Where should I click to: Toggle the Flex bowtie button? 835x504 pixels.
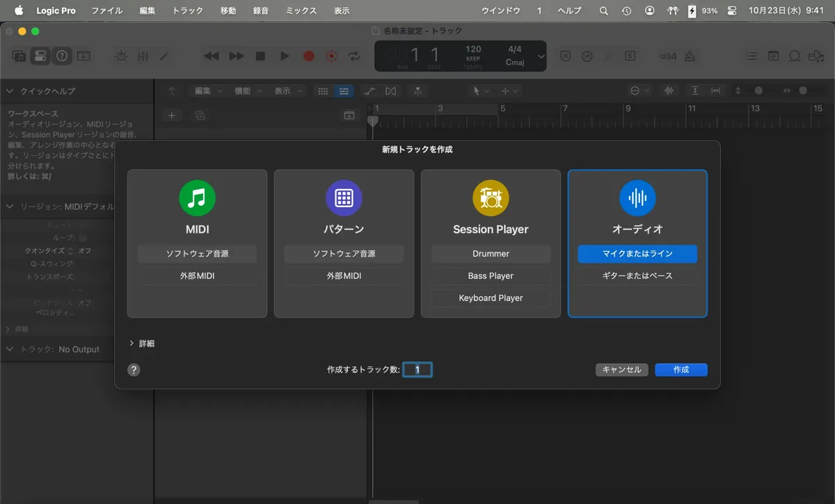pyautogui.click(x=390, y=91)
